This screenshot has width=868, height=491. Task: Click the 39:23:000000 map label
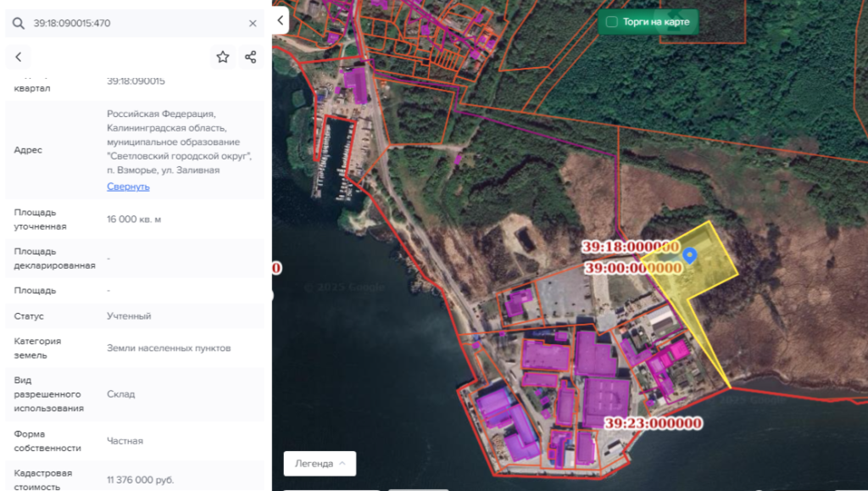tap(653, 423)
